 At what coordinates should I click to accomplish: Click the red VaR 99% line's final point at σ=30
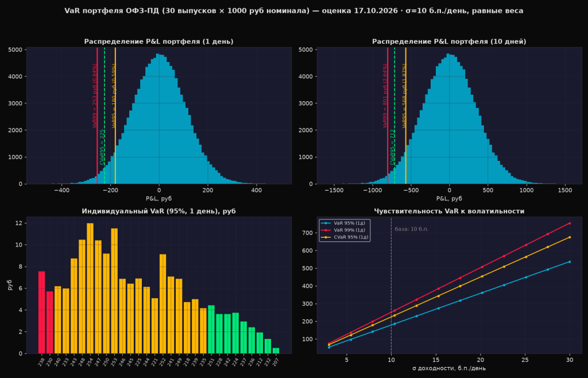click(570, 223)
